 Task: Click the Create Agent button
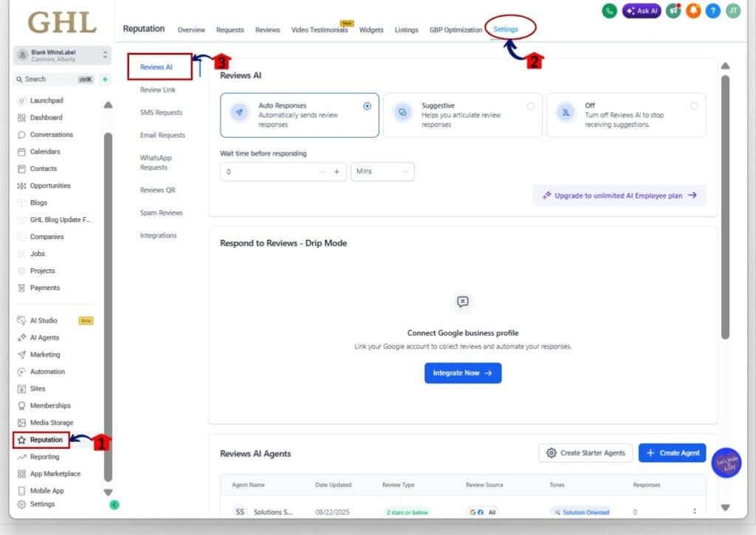point(672,453)
